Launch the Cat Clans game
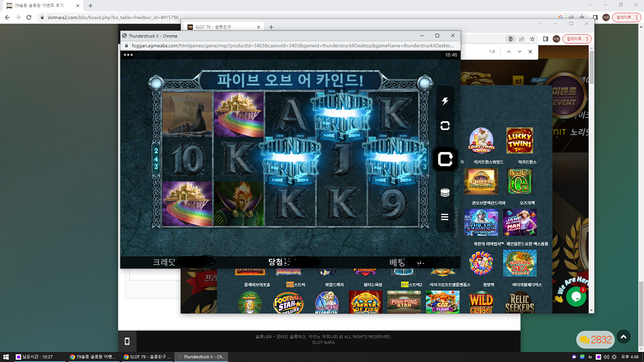This screenshot has height=362, width=644. 442,302
